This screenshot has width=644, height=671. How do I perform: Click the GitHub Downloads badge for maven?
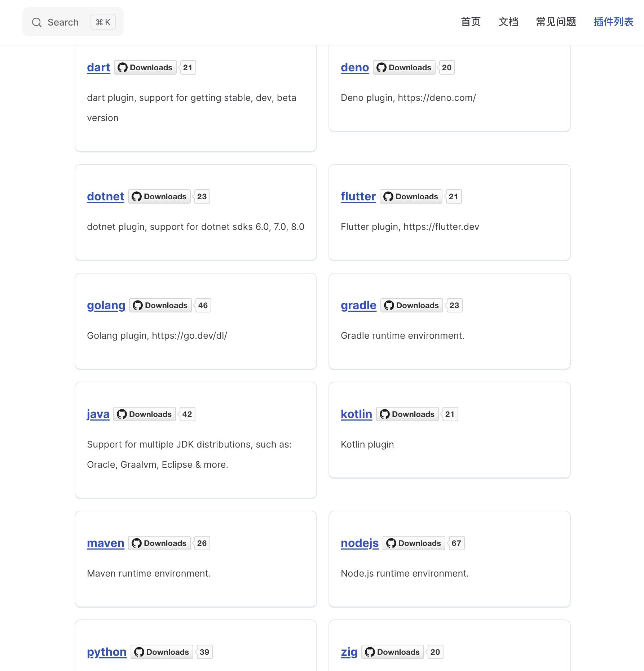pos(159,543)
